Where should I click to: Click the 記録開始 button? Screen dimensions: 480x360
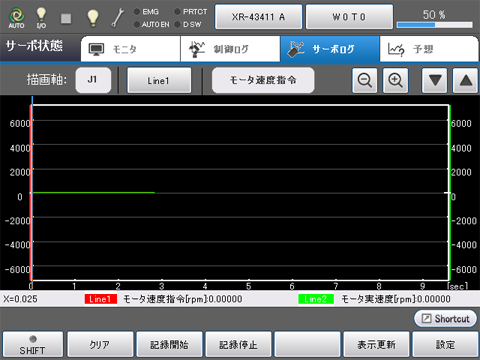coord(169,344)
